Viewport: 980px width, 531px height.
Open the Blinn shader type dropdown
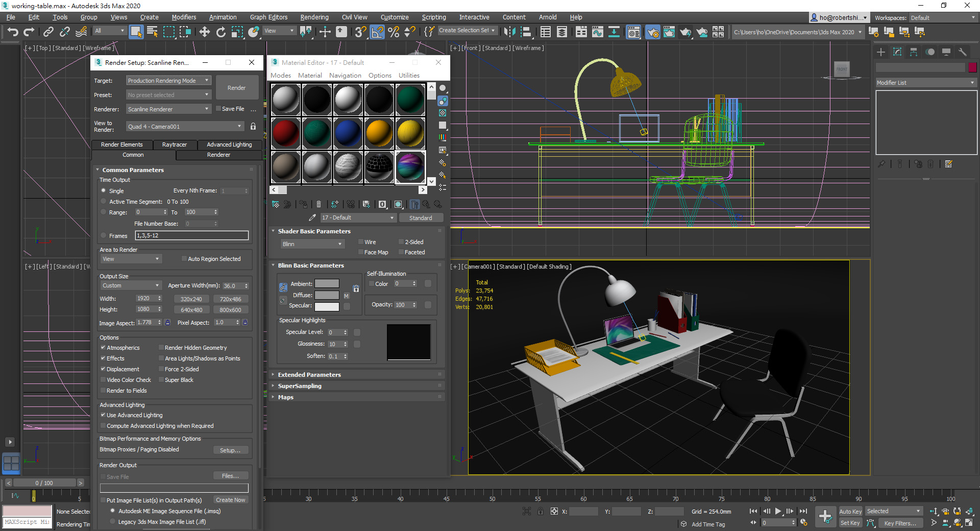pyautogui.click(x=312, y=244)
